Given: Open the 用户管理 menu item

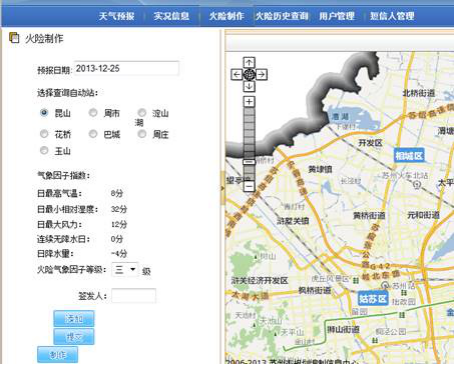Looking at the screenshot, I should coord(337,16).
